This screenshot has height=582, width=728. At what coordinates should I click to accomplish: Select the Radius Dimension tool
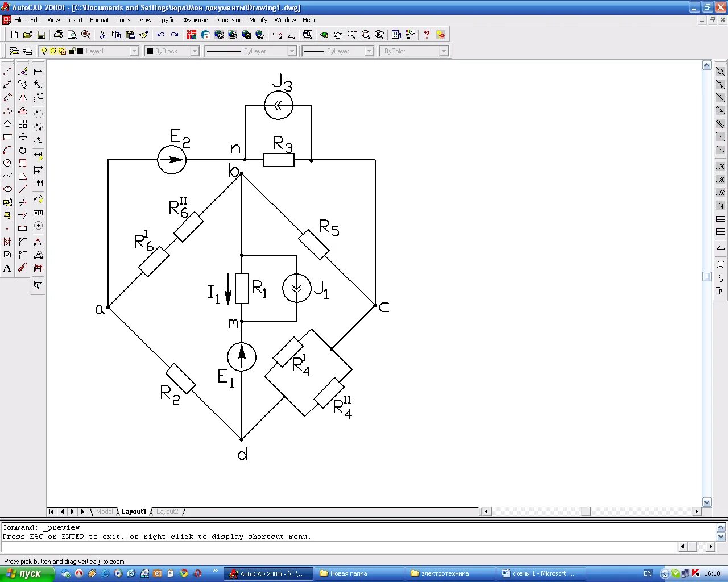coord(38,113)
